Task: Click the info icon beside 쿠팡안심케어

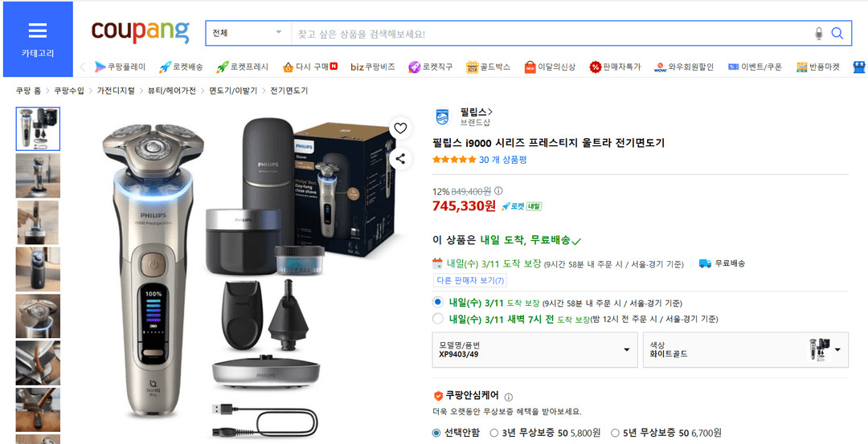Action: tap(509, 397)
